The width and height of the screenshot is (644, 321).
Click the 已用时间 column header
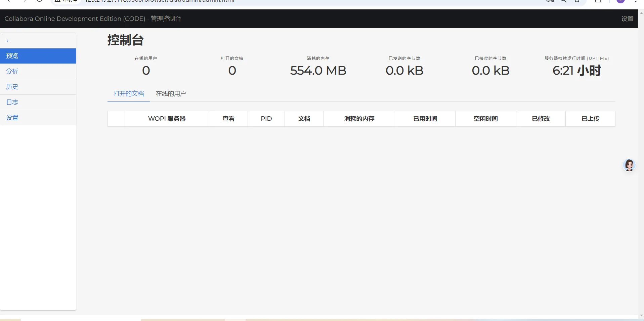click(425, 119)
